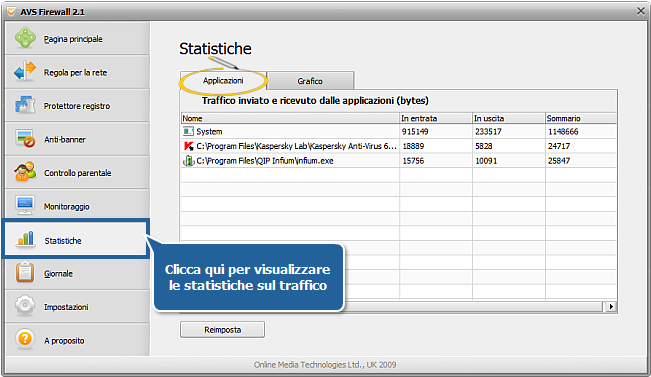The image size is (651, 377).
Task: Click System outgoing value 233517
Action: coord(488,132)
